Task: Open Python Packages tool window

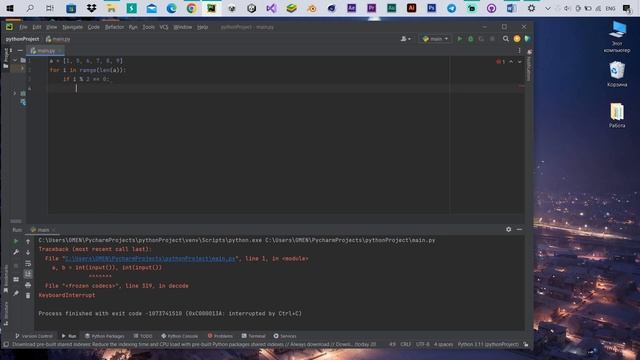Action: pos(104,336)
